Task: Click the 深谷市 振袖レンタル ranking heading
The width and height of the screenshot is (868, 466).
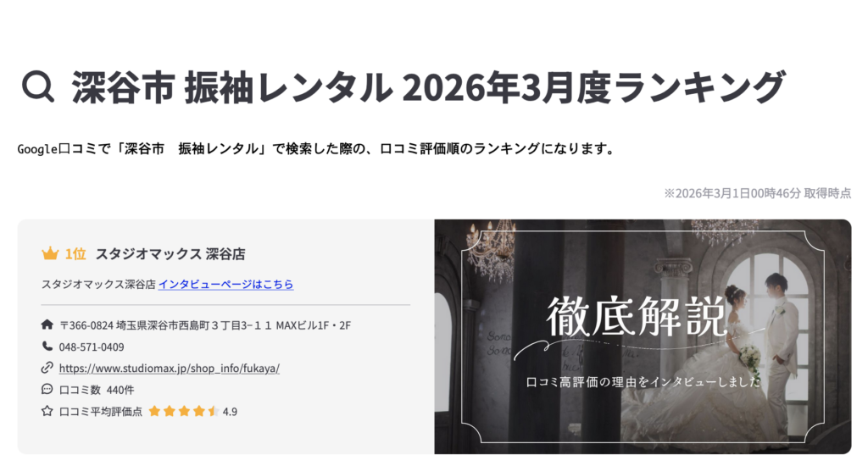Action: (x=428, y=87)
